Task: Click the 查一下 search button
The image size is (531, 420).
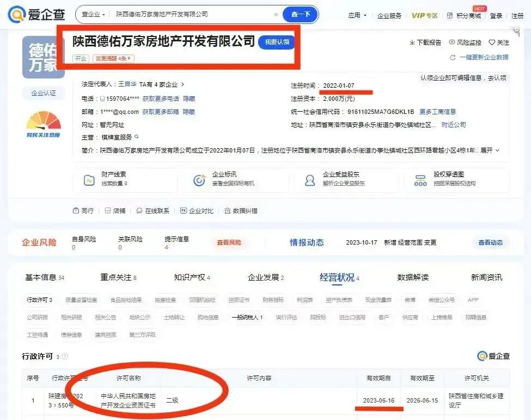Action: click(x=301, y=14)
